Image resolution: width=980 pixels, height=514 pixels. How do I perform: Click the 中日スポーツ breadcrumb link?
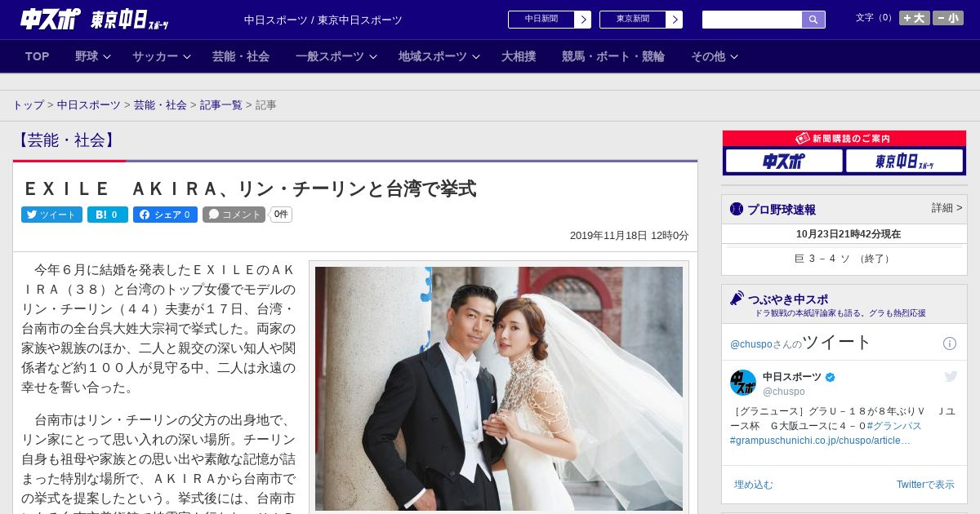click(x=89, y=105)
